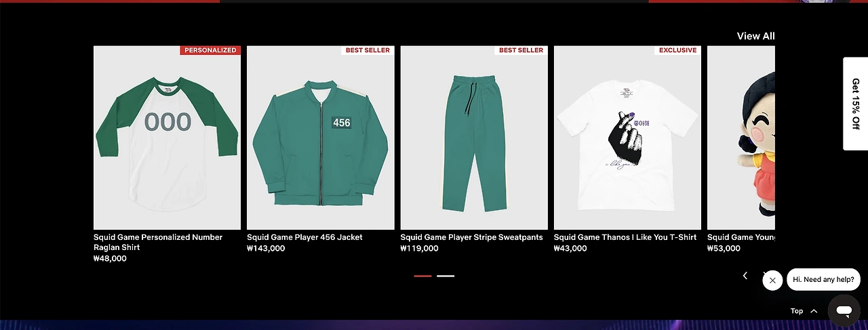Screen dimensions: 868x330
Task: Click the Hi. Need any help? bubble
Action: (x=823, y=280)
